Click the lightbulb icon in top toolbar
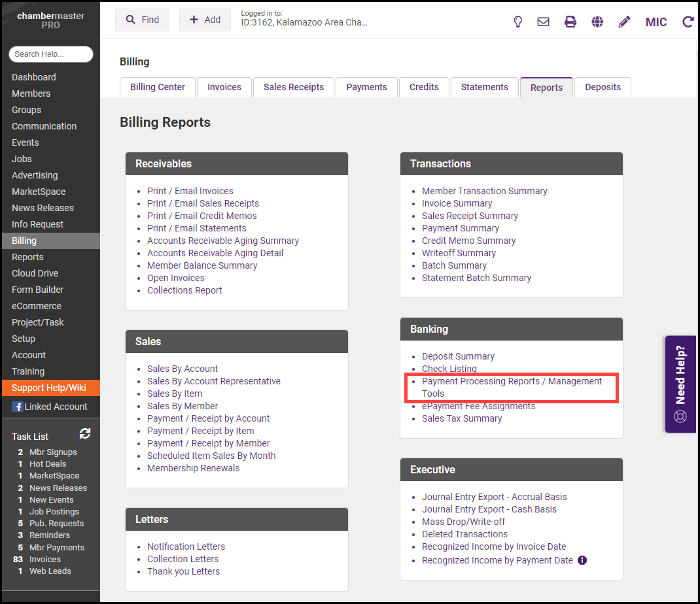 click(517, 22)
